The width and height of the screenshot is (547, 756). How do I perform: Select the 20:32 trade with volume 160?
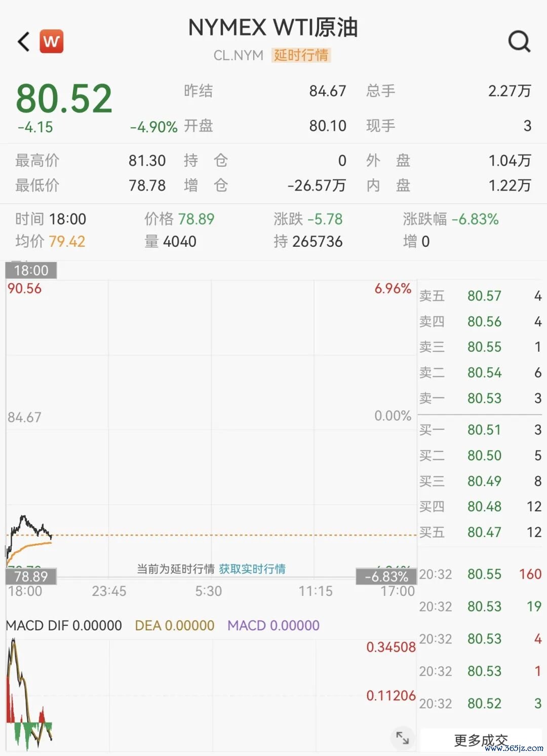coord(480,574)
